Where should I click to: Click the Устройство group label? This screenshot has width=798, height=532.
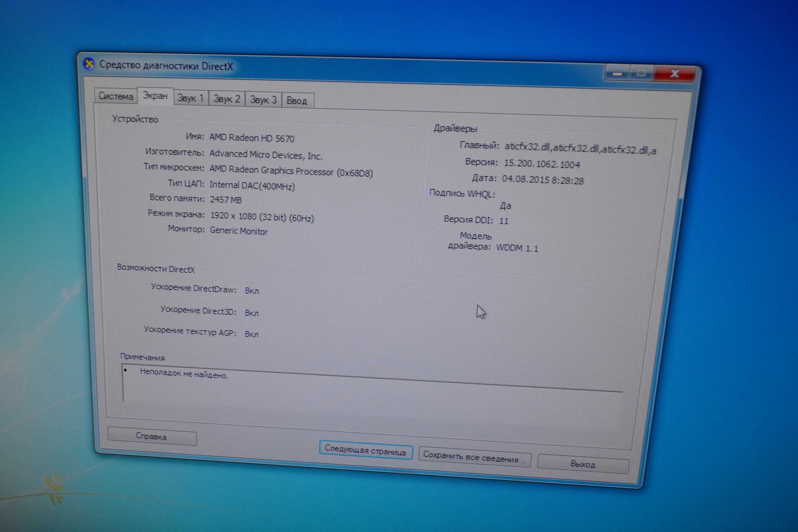coord(135,119)
